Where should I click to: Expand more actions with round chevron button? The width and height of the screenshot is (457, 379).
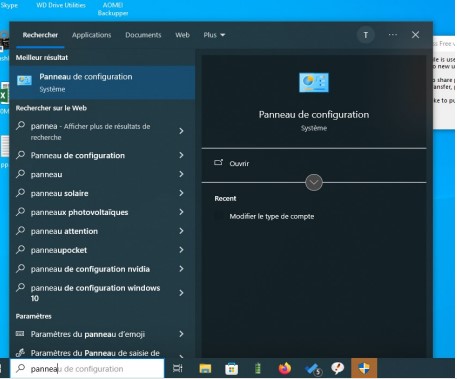point(314,182)
